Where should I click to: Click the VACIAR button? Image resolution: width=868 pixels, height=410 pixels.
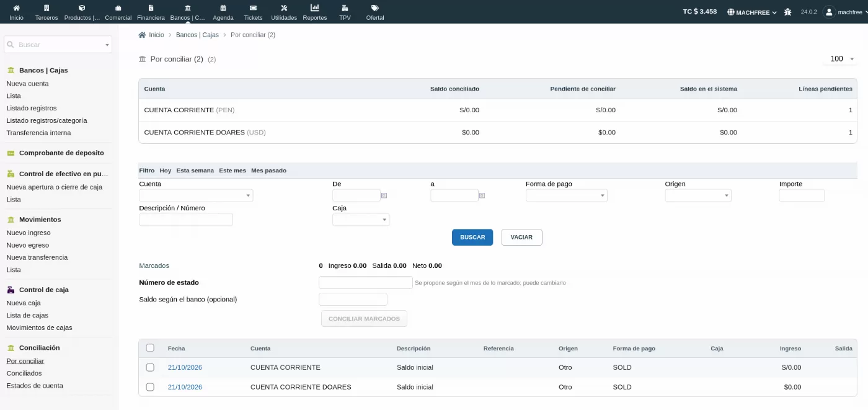521,238
